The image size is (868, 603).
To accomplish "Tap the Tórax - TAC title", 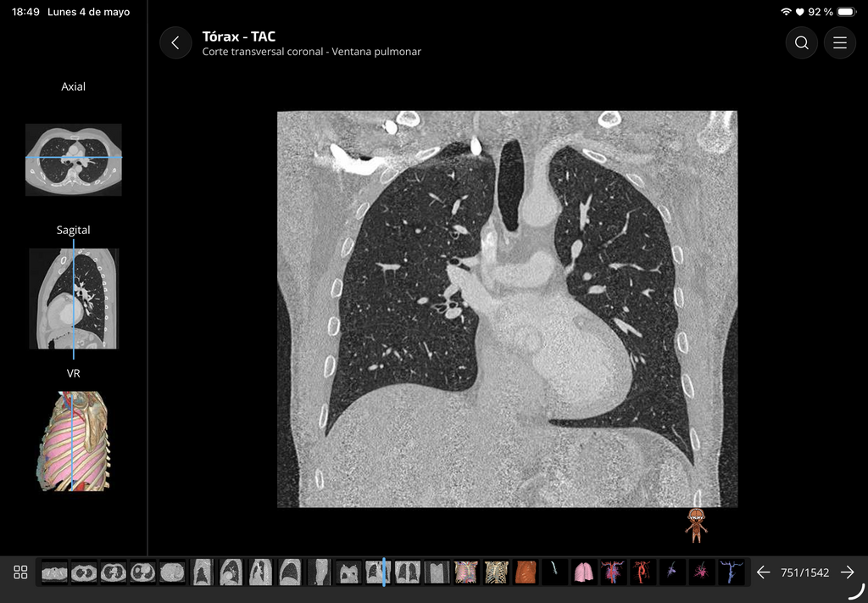I will tap(238, 36).
